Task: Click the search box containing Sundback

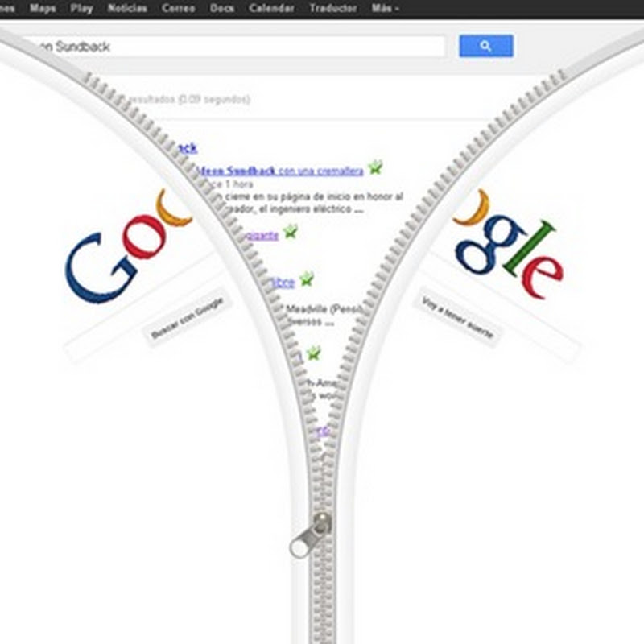Action: tap(234, 47)
